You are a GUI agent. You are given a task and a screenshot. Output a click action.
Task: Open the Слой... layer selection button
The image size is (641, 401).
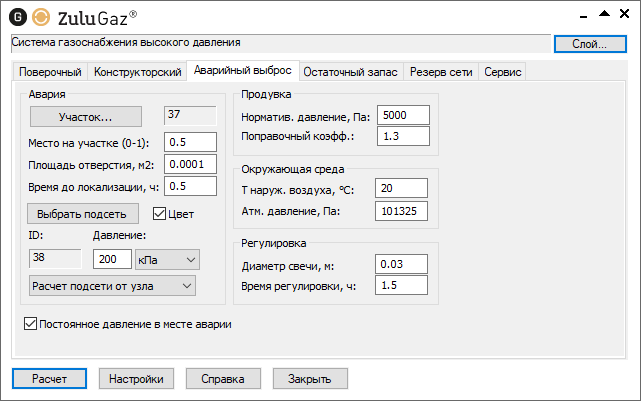590,44
